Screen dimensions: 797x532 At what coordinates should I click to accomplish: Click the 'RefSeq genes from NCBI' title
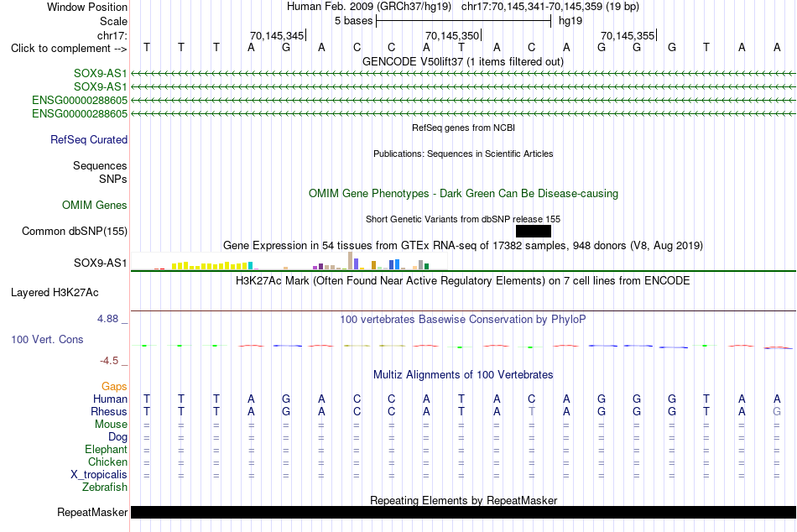tap(464, 128)
